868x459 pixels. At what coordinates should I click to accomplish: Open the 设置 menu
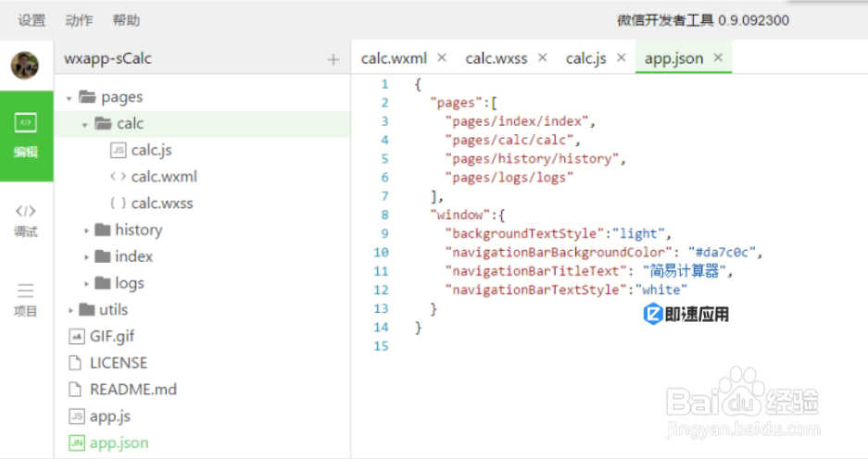[x=31, y=19]
